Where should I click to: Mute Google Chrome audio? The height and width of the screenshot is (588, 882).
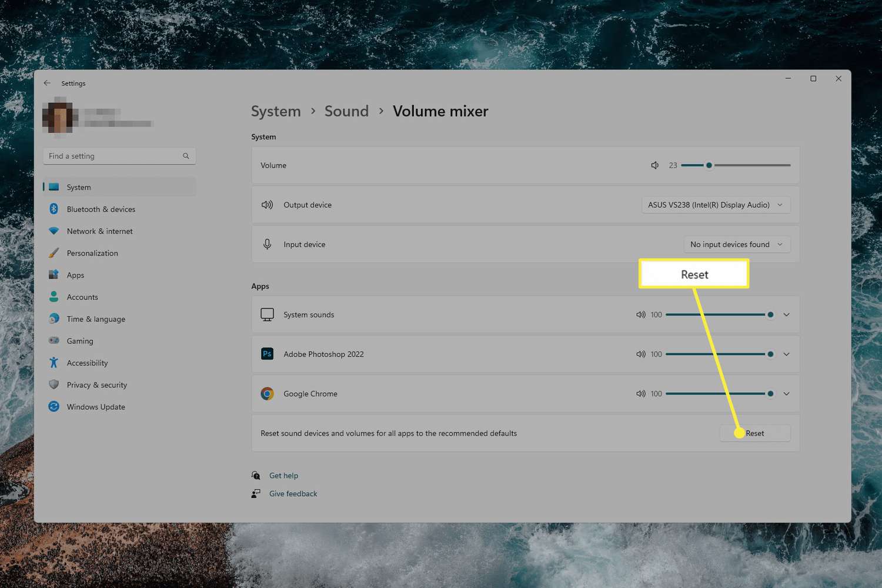point(640,393)
